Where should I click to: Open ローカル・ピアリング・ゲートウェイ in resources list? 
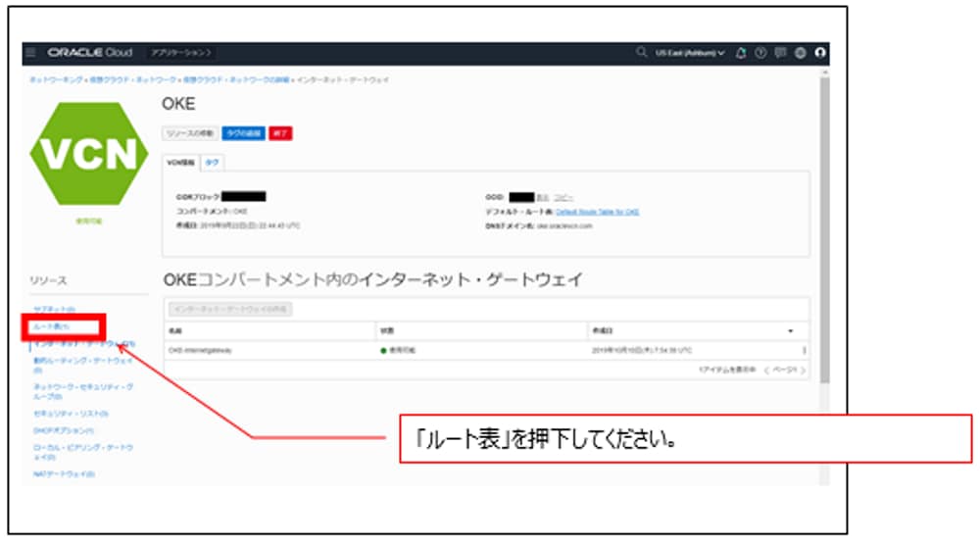point(83,452)
